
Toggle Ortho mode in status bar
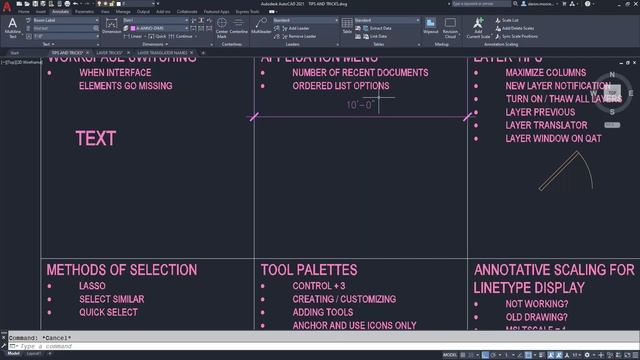tap(485, 355)
